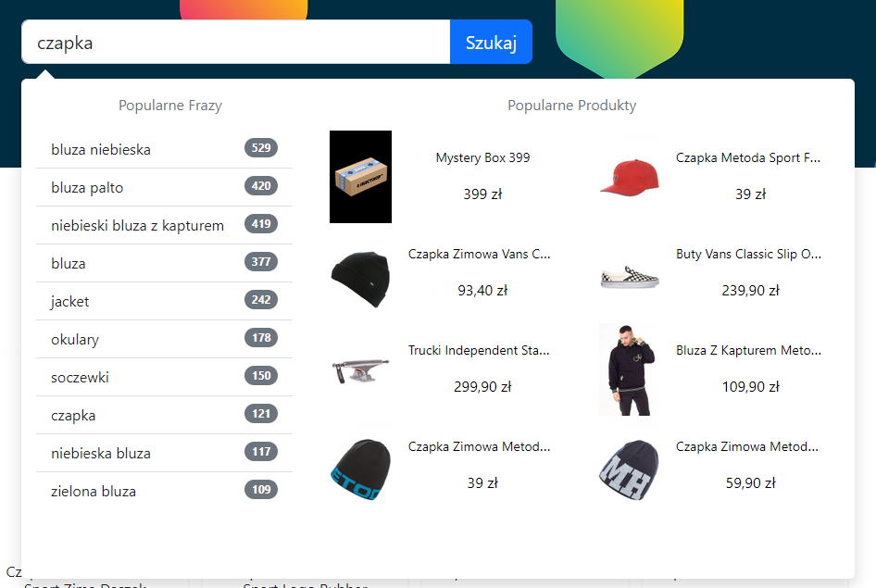Click the soczewki phrase suggestion
Screen dimensions: 876x588
point(164,377)
